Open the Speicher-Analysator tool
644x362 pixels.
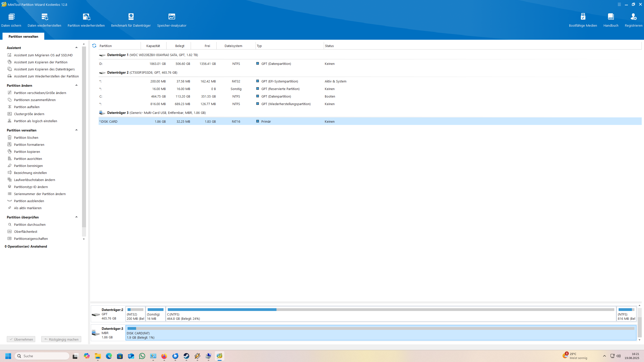172,17
